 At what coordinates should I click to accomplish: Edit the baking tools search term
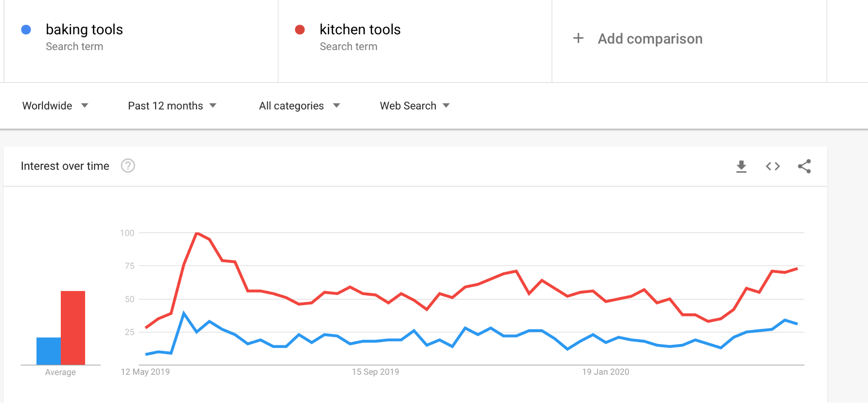pos(84,30)
